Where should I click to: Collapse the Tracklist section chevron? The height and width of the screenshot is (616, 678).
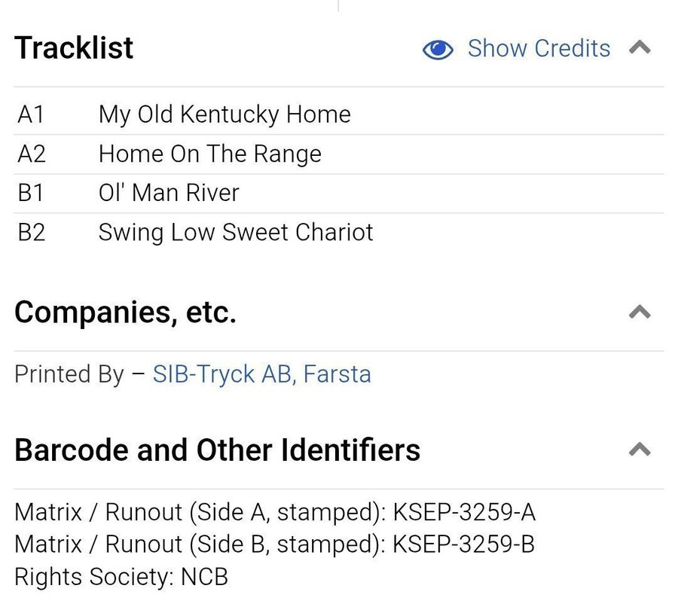tap(640, 47)
